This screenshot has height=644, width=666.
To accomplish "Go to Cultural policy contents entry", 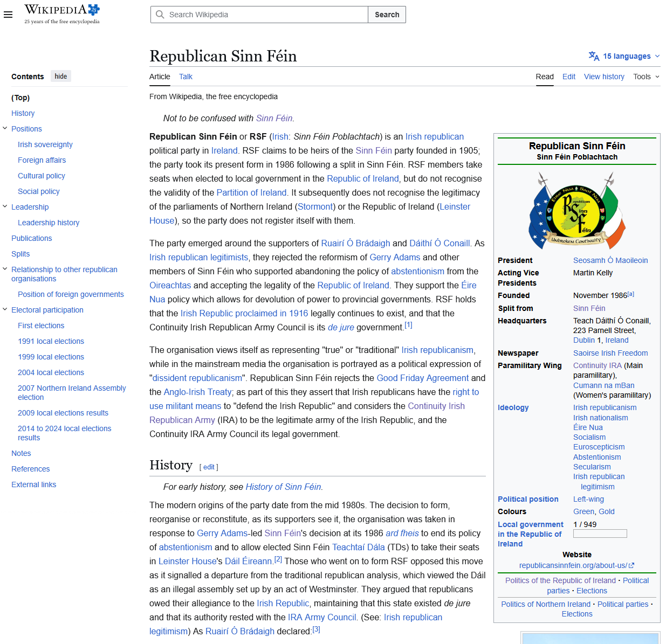I will pos(42,176).
